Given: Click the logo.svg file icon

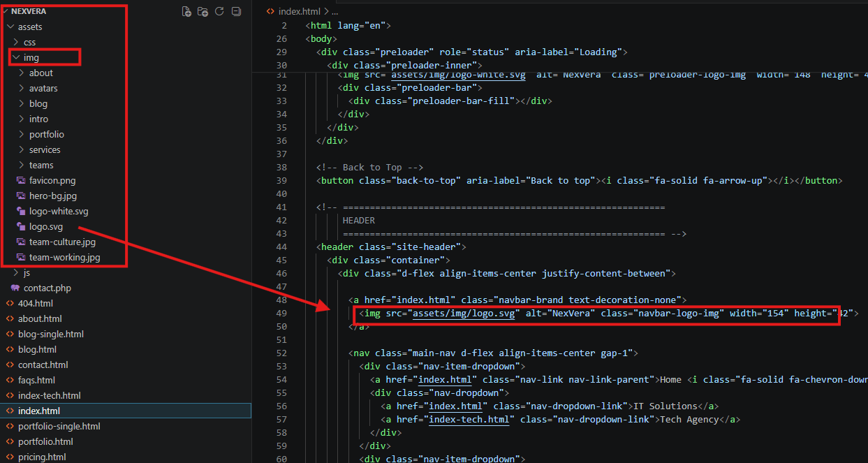Looking at the screenshot, I should (x=21, y=226).
